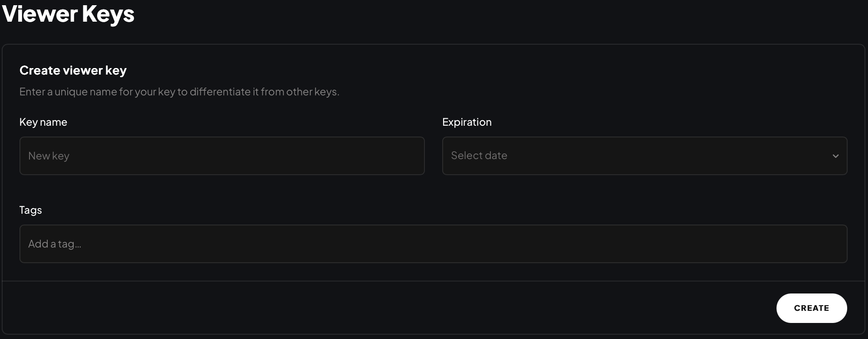Click the Viewer Keys page title
This screenshot has height=339, width=868.
coord(68,14)
